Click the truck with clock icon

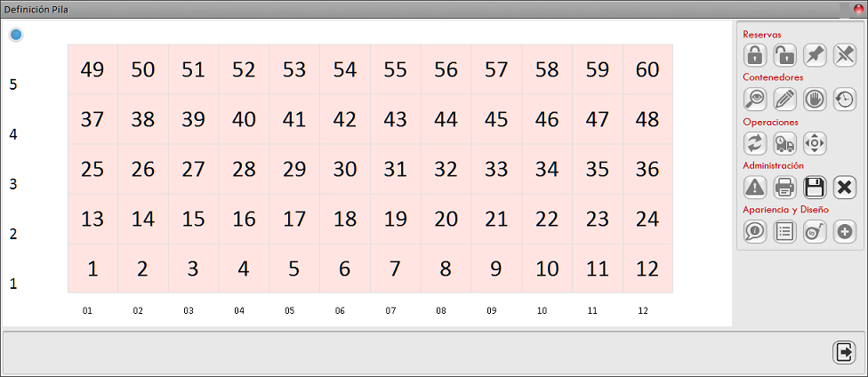click(784, 143)
